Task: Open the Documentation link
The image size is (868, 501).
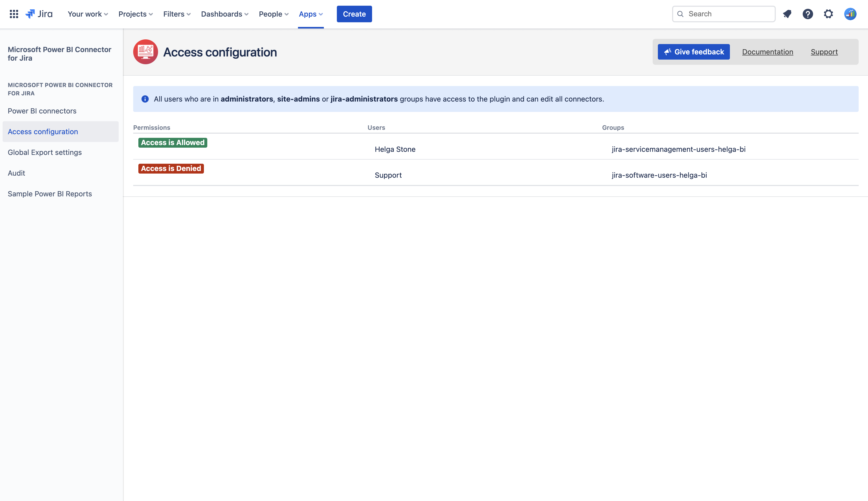Action: (767, 52)
